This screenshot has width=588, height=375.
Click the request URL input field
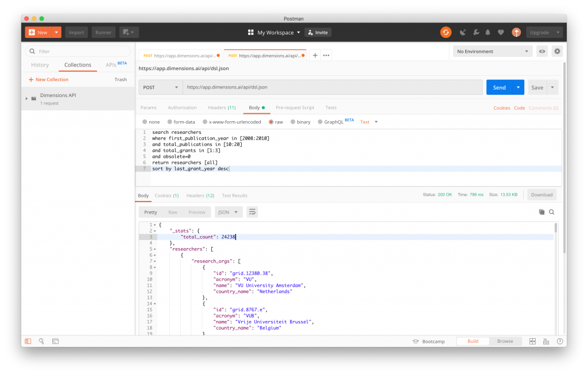(x=332, y=87)
